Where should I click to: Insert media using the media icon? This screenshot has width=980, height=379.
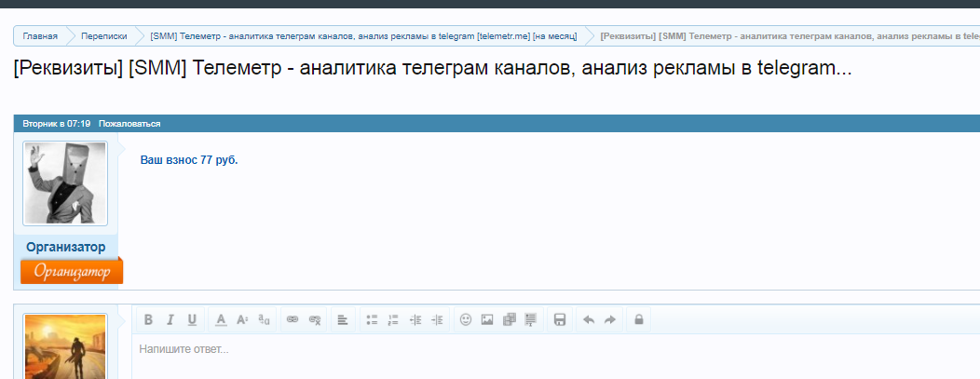coord(510,319)
